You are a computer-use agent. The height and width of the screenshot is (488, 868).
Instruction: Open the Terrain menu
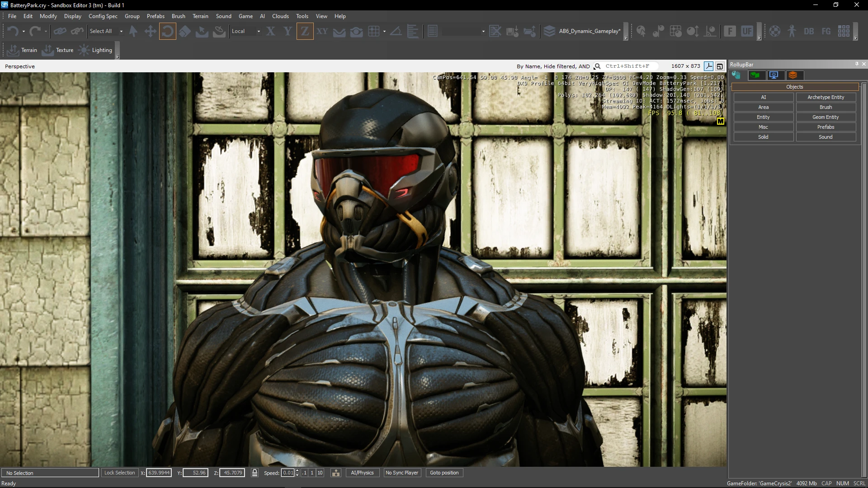(x=200, y=16)
